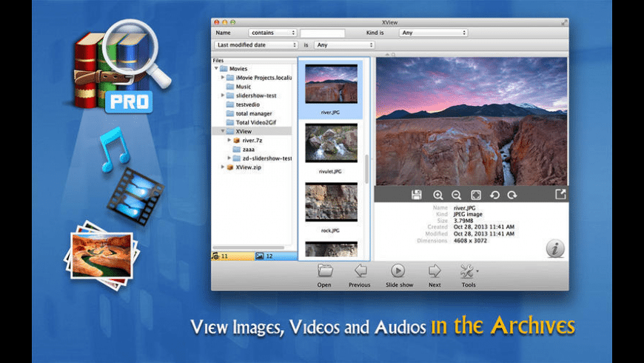The width and height of the screenshot is (644, 363).
Task: Click the '3.79MB' size value
Action: [x=463, y=221]
